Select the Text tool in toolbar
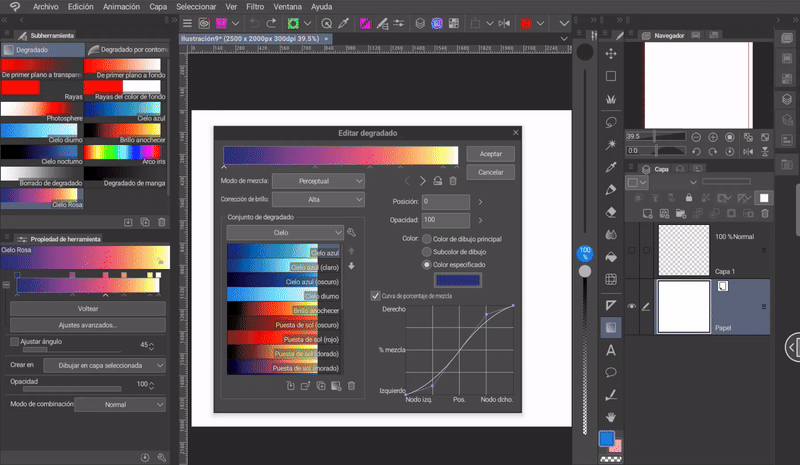Screen dimensions: 800x465 (610, 350)
